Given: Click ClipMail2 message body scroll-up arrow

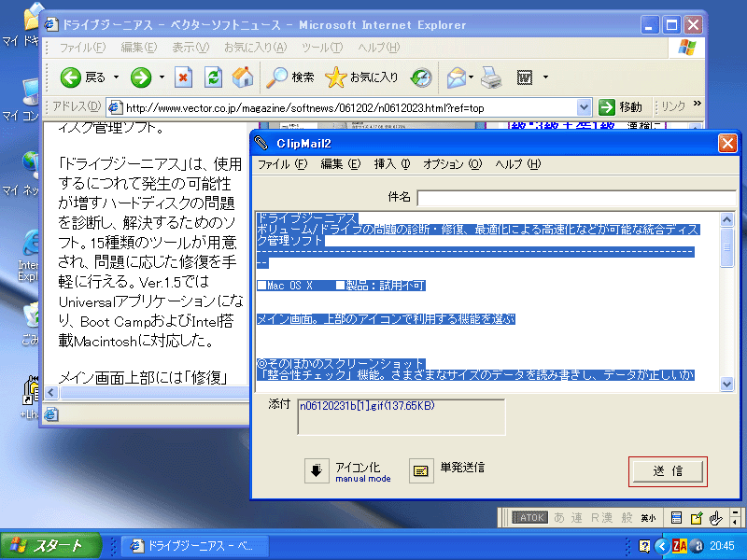Looking at the screenshot, I should pyautogui.click(x=726, y=219).
